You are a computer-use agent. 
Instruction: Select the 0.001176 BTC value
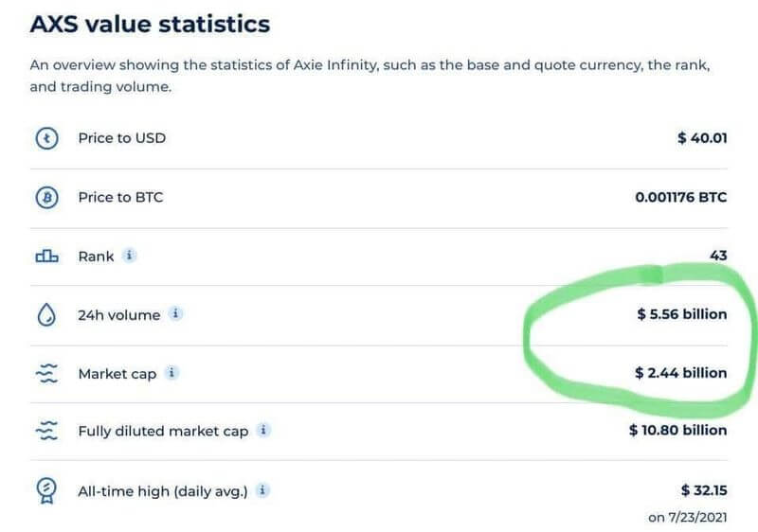(x=681, y=197)
